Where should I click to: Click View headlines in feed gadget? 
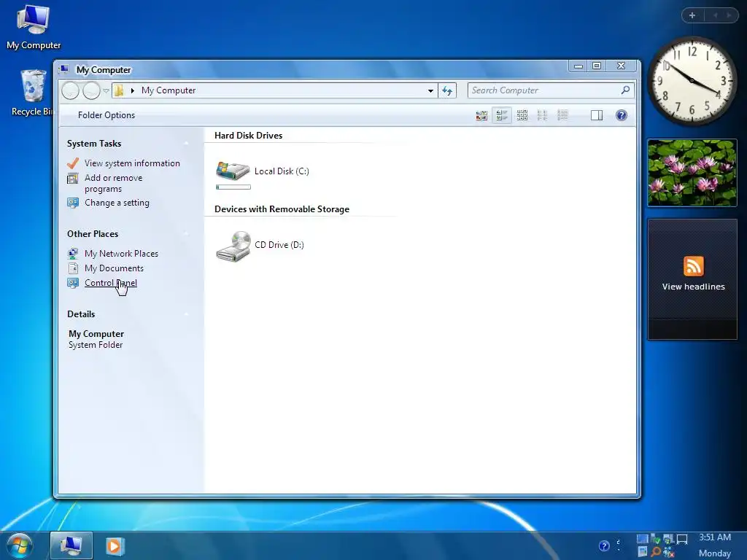pyautogui.click(x=693, y=287)
